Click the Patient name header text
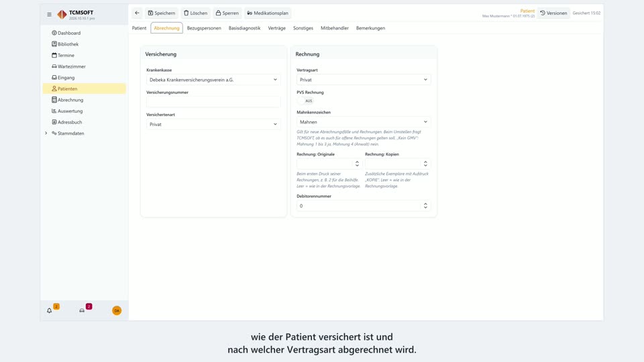 tap(508, 16)
